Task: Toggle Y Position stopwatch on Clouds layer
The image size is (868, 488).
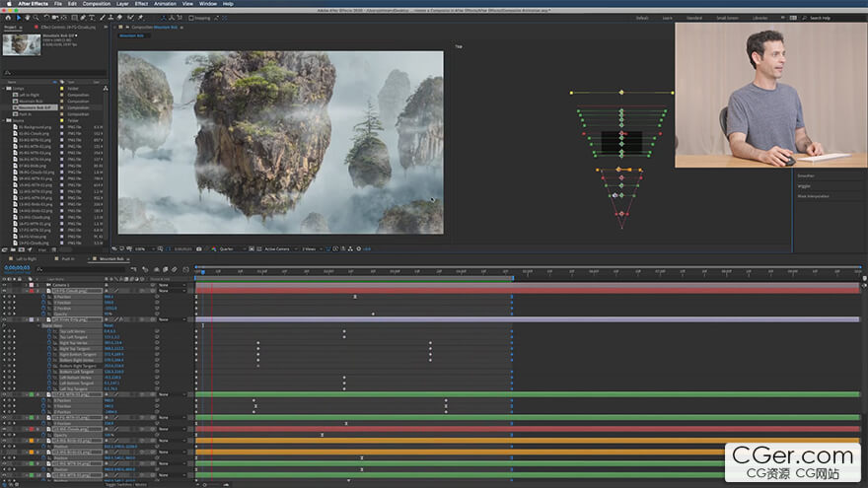Action: (x=43, y=302)
